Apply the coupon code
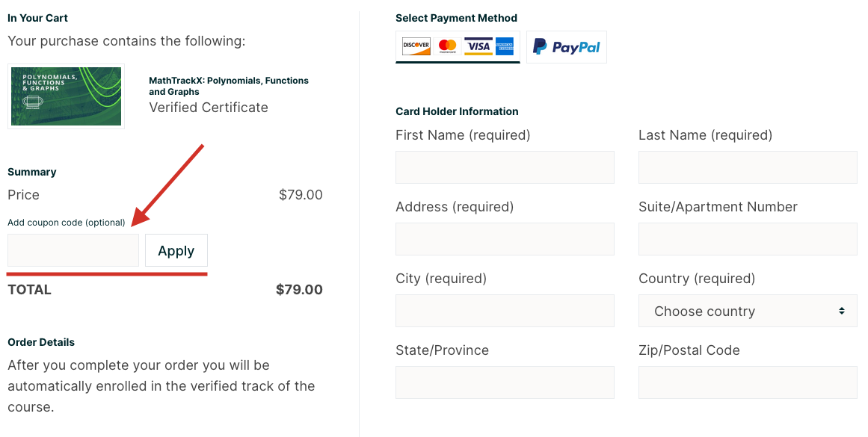 (176, 250)
